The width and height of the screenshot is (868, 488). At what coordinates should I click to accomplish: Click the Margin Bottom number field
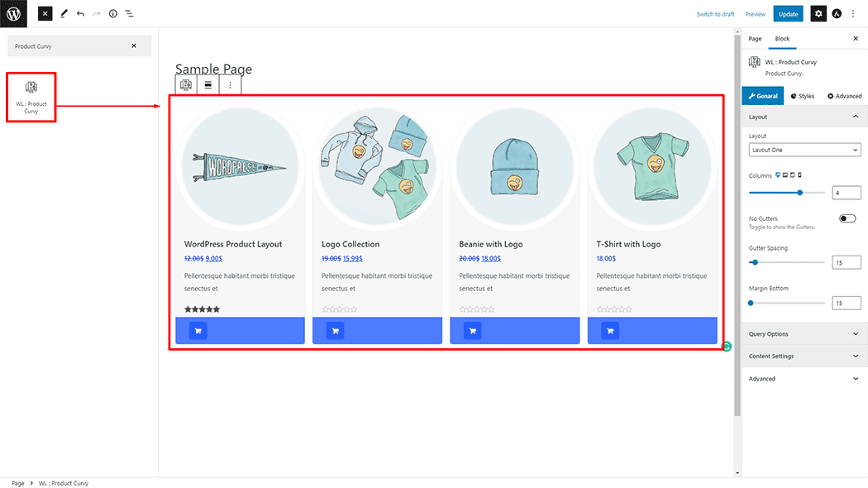[847, 304]
